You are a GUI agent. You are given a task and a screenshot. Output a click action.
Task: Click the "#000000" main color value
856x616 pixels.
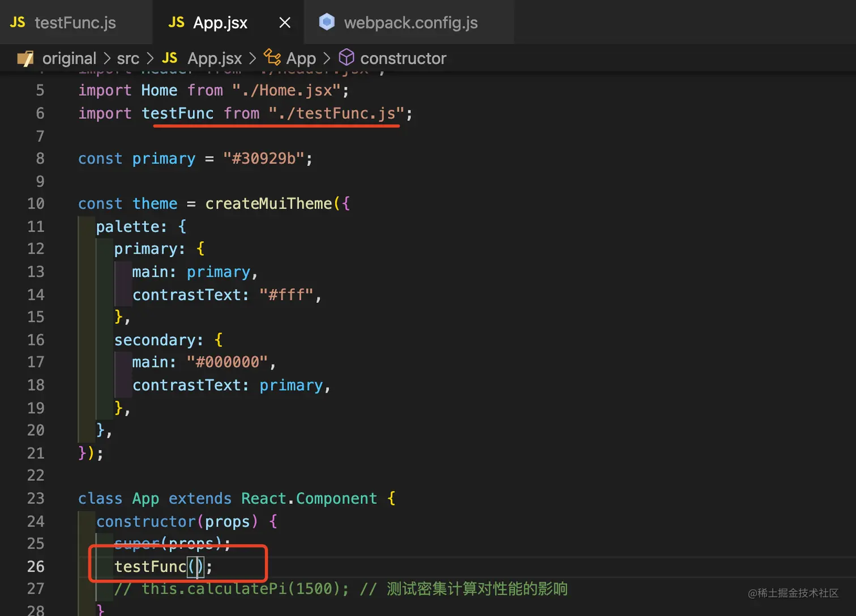(228, 362)
